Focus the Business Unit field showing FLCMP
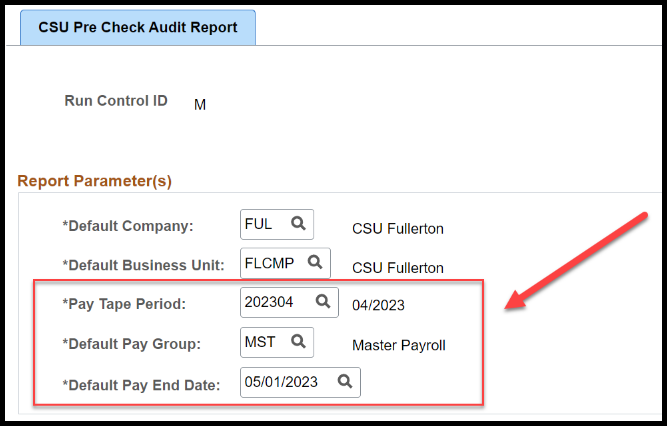 click(285, 263)
